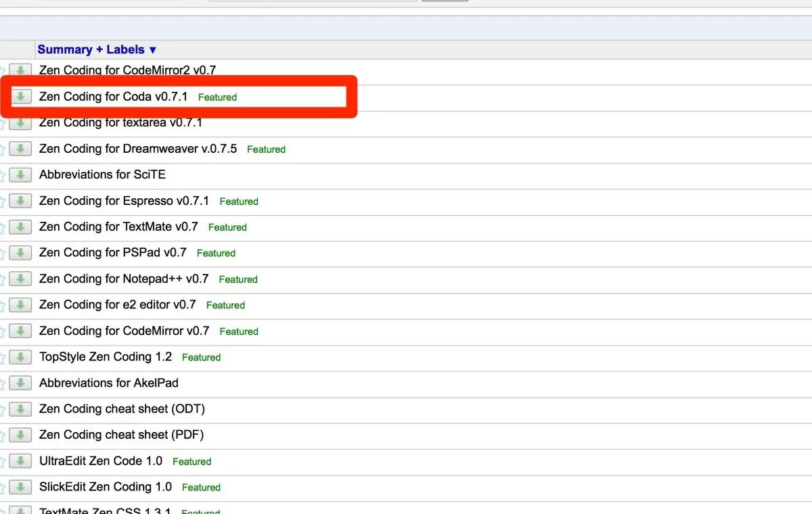Screen dimensions: 812x514
Task: Click Featured label on the Coda row
Action: tap(217, 97)
